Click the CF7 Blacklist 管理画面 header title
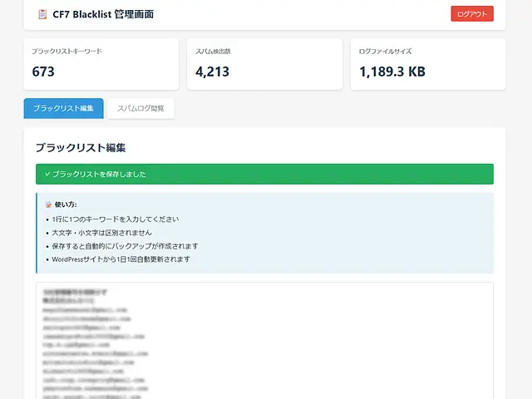 point(103,14)
